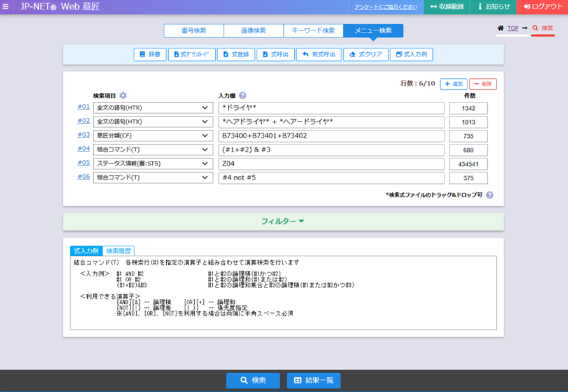Open the #02 search item dropdown
The height and width of the screenshot is (392, 568).
tap(153, 122)
